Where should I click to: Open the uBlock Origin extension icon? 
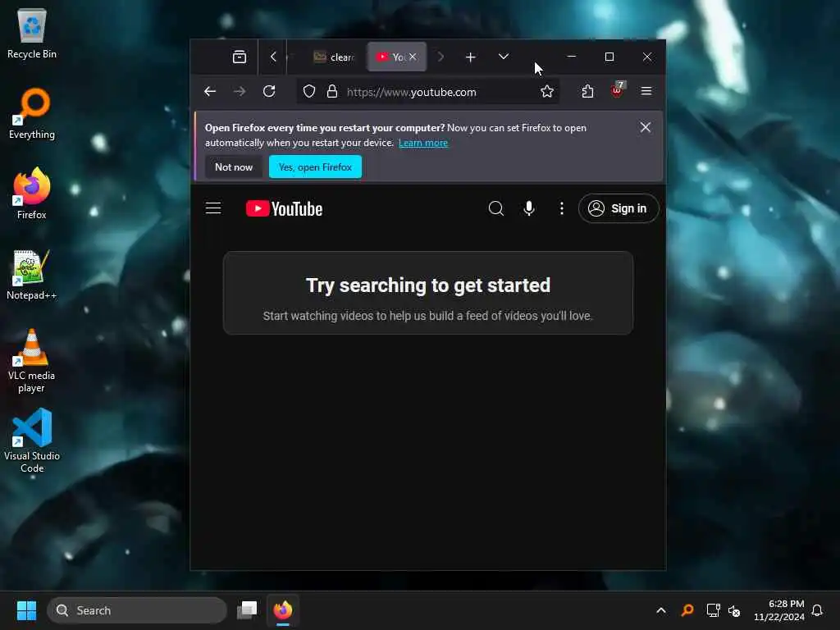tap(617, 90)
